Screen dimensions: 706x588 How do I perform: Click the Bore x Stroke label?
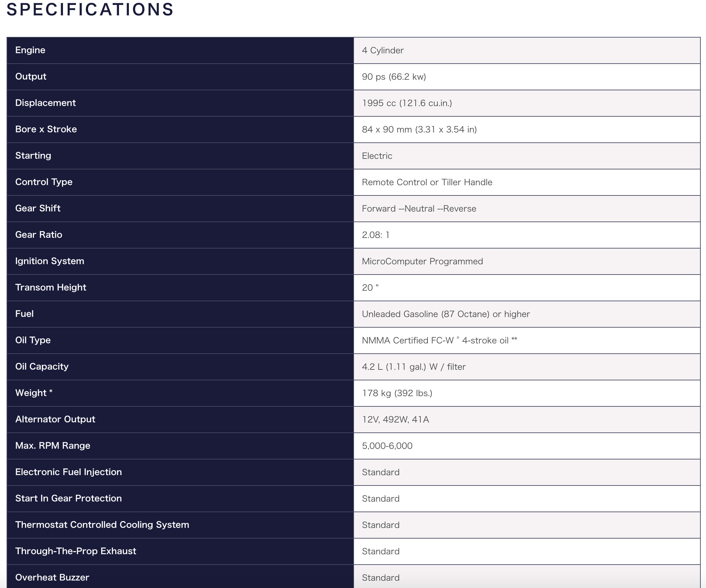[x=46, y=130]
